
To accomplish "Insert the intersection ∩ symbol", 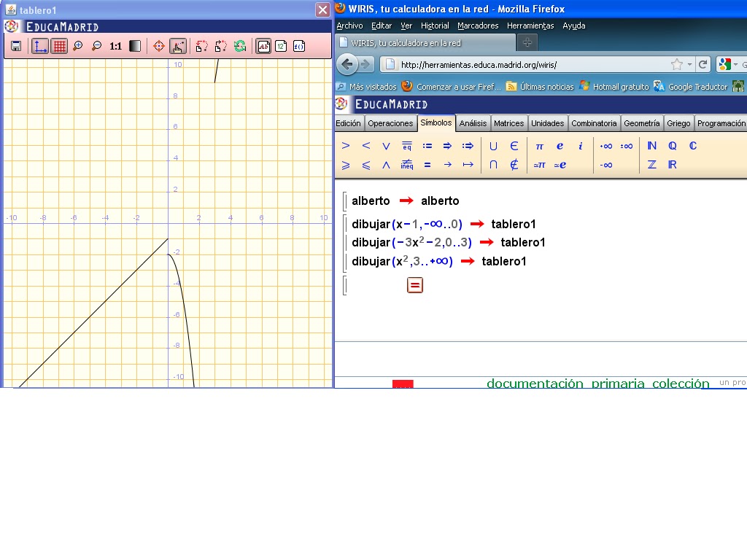I will point(493,165).
